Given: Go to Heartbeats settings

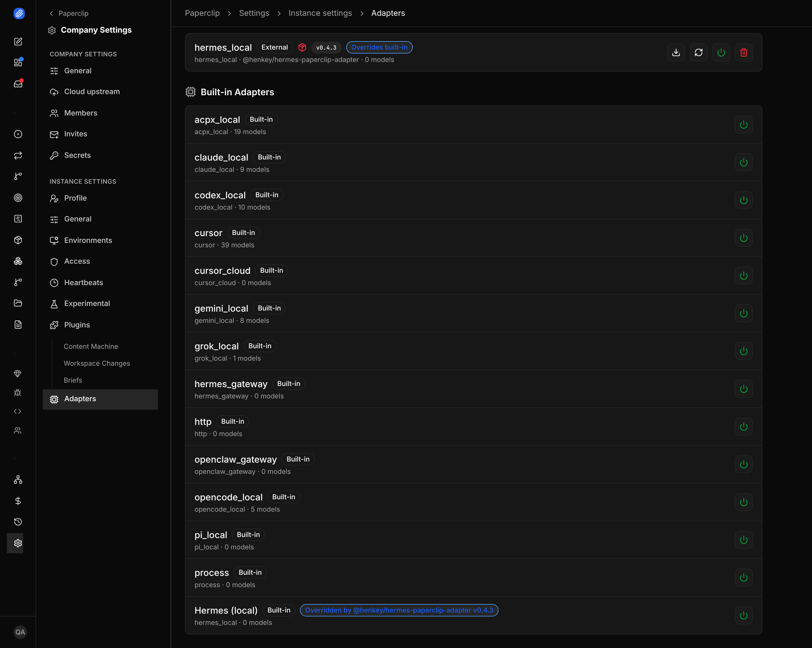Looking at the screenshot, I should [x=100, y=283].
